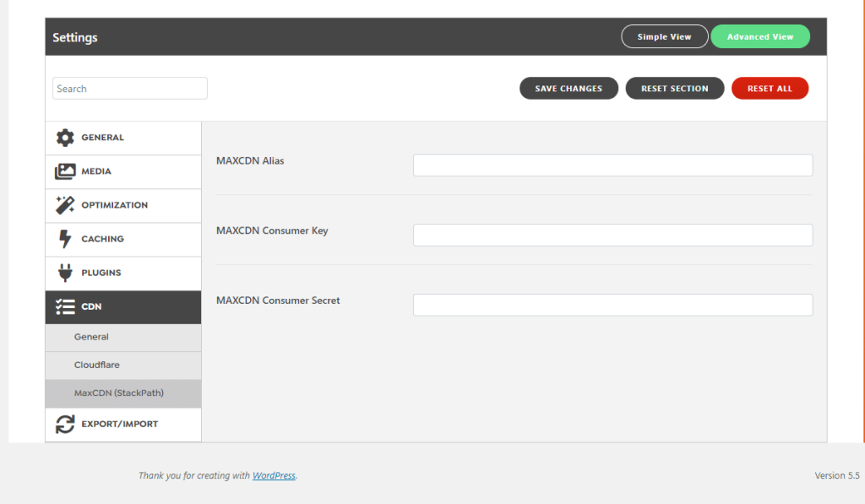Click the SAVE CHANGES button

[x=569, y=89]
